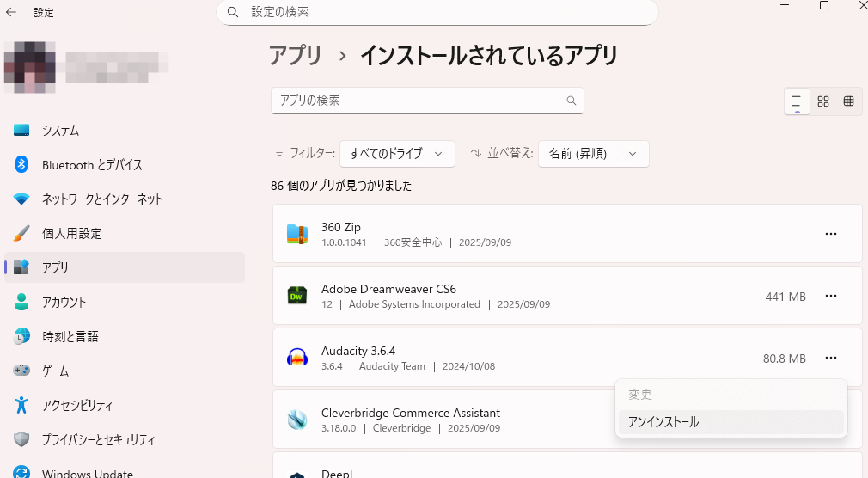Open the blurred user profile picture
The image size is (868, 478).
click(30, 67)
